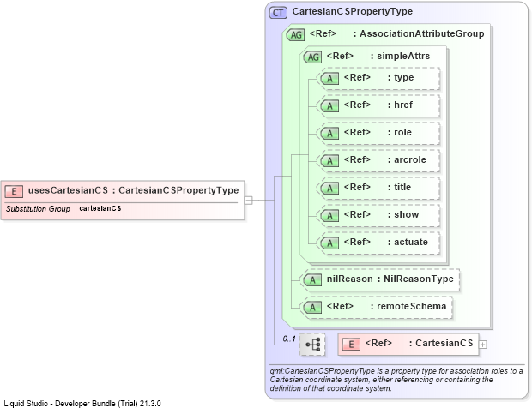Click the AG icon of simpleAttrs
Screen dimensions: 532x408
coord(312,57)
